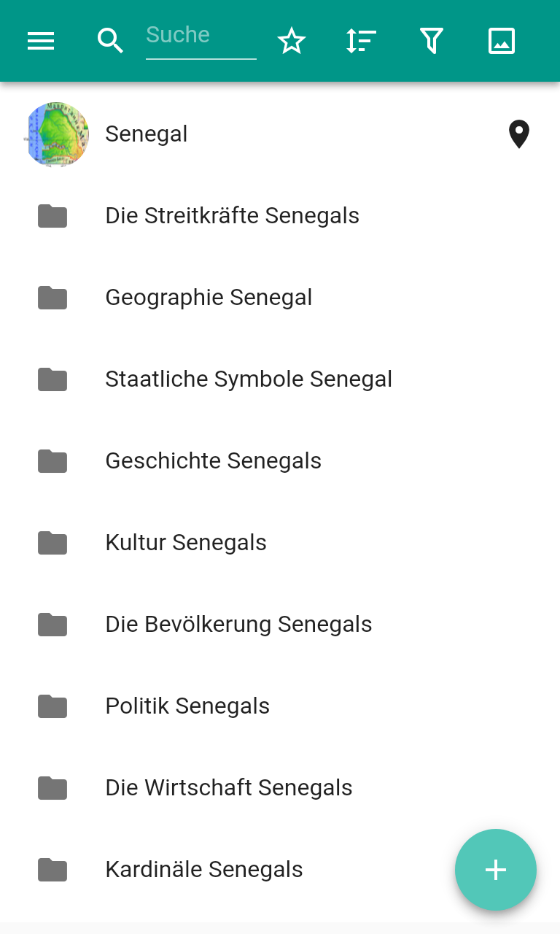
Task: Open Staatliche Symbole Senegal folder
Action: 249,379
